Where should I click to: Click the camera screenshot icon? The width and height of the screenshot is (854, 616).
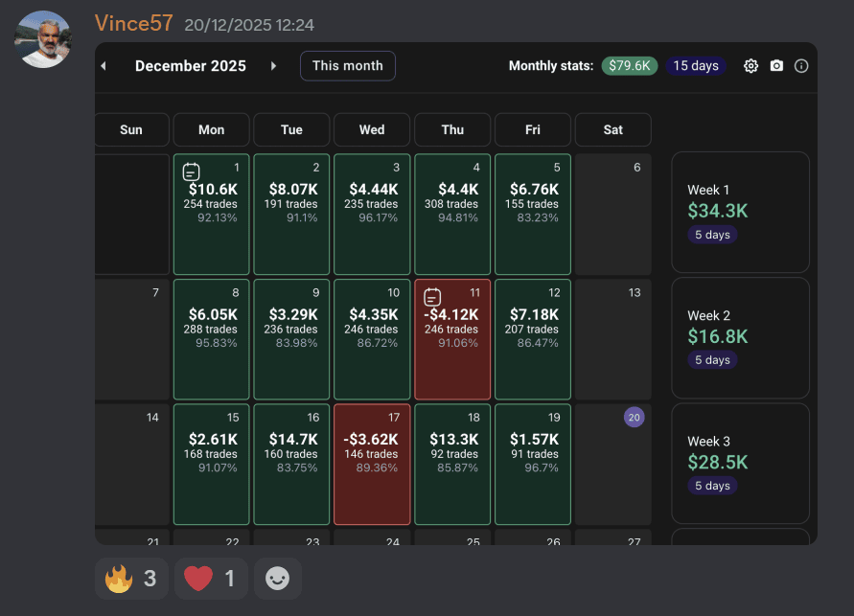[x=776, y=66]
